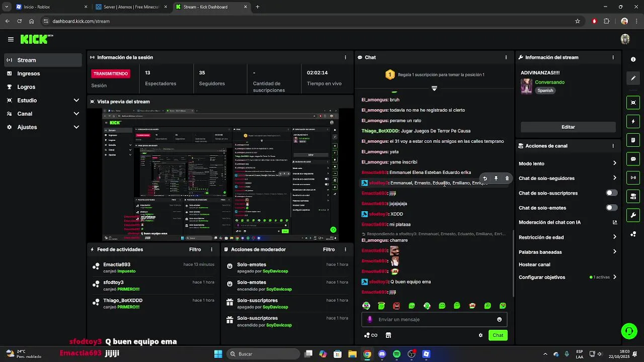Open the Información del stream three-dot menu
This screenshot has width=644, height=362.
coord(613,57)
